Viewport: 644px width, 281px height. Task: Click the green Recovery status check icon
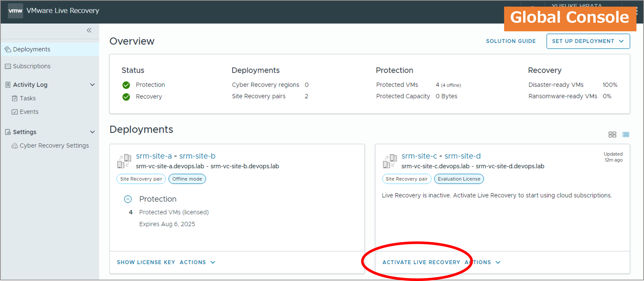[x=126, y=97]
